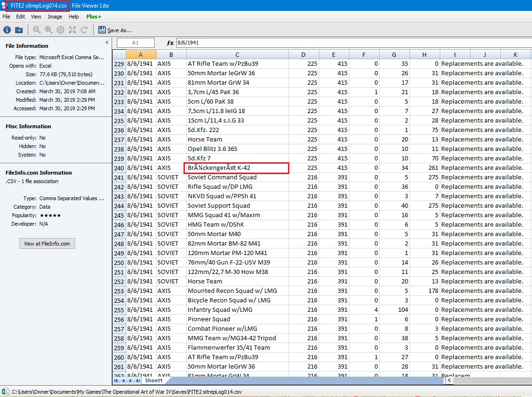Click cell 'Flammenwerfer 35/41 Team'
Viewport: 532px width, 397px height.
coord(237,347)
